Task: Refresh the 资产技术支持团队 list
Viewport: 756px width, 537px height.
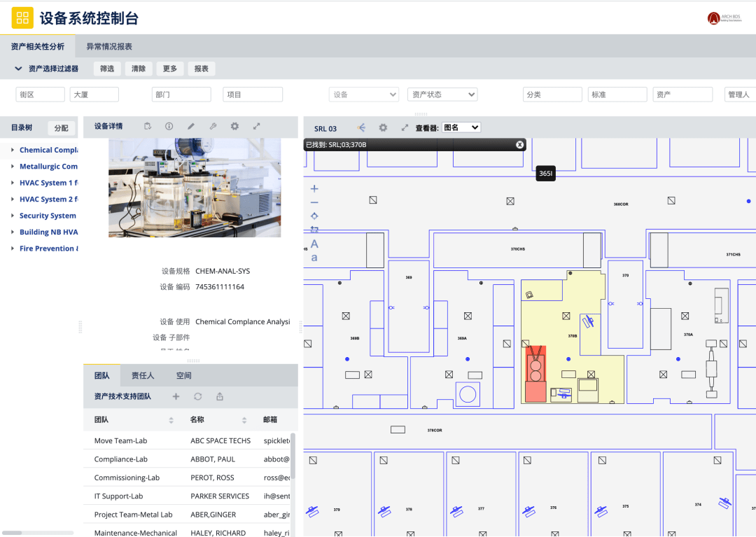Action: [197, 396]
